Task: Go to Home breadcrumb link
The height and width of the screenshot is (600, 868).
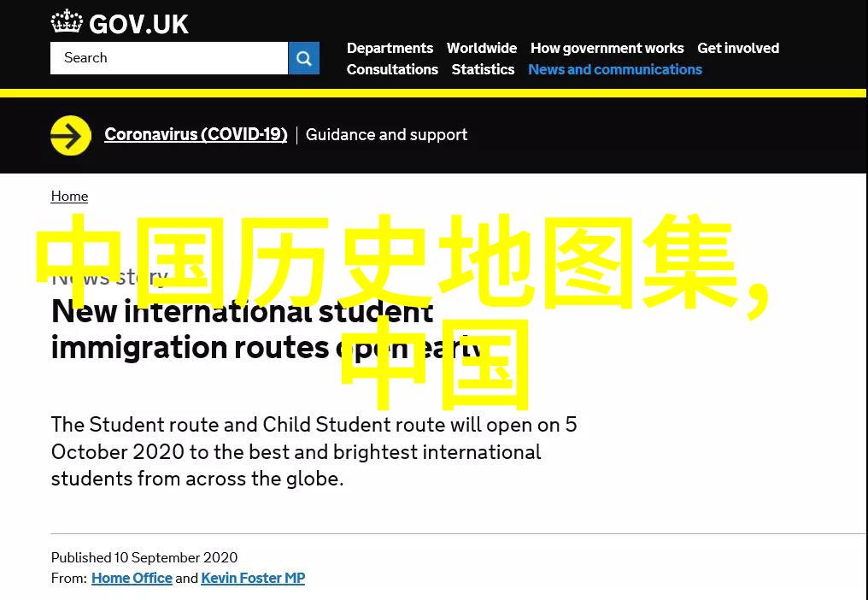Action: (x=69, y=196)
